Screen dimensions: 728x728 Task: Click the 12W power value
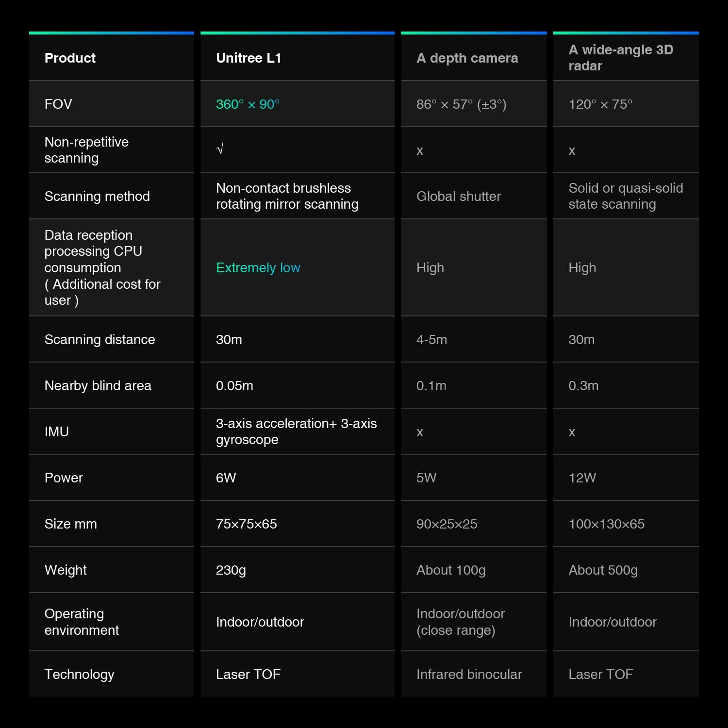(582, 478)
